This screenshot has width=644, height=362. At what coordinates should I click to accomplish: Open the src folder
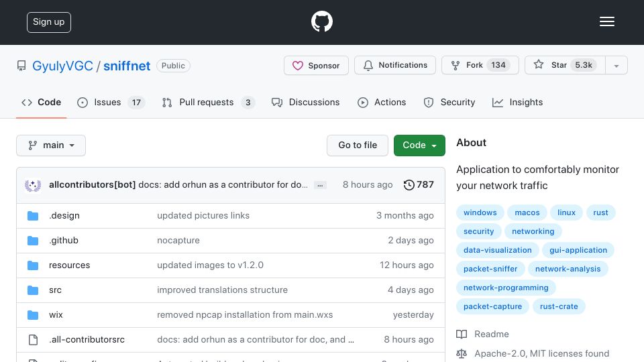[x=55, y=290]
